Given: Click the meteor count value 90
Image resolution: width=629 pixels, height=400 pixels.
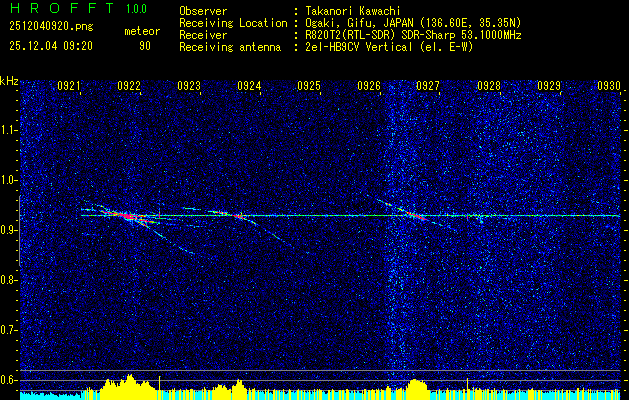Looking at the screenshot, I should (145, 46).
